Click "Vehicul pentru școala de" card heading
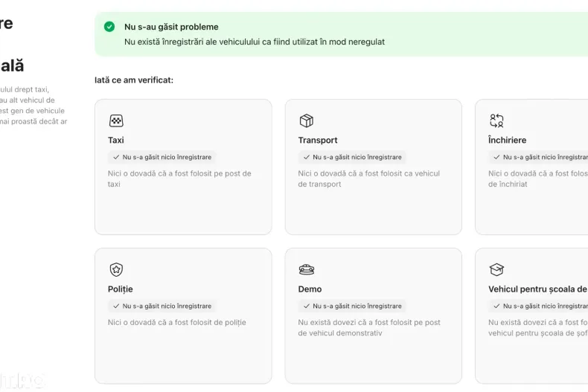 [x=537, y=289]
